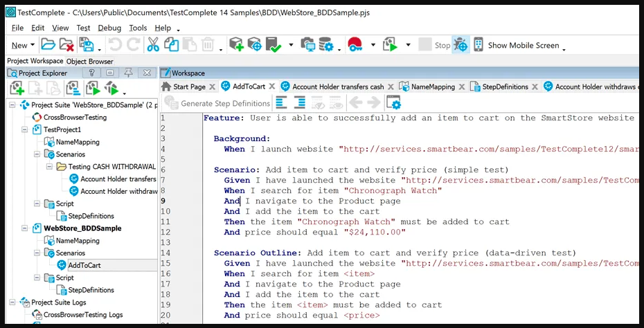
Task: Collapse the Script node under TestProject1
Action: 37,203
